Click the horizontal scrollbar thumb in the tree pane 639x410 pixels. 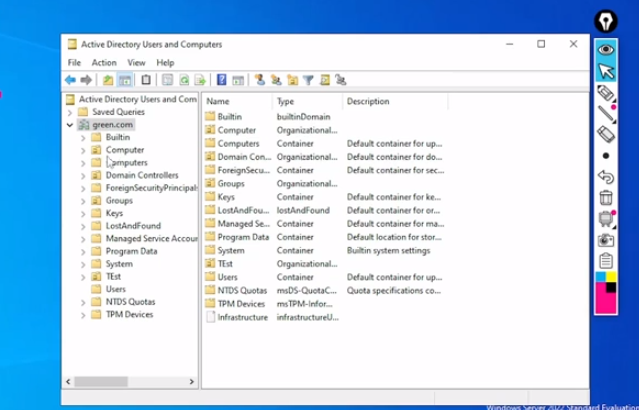101,382
